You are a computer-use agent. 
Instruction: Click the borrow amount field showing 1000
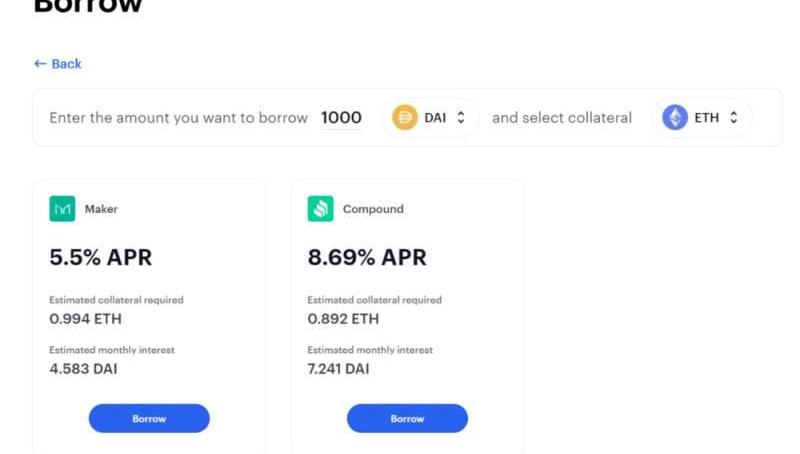click(341, 118)
